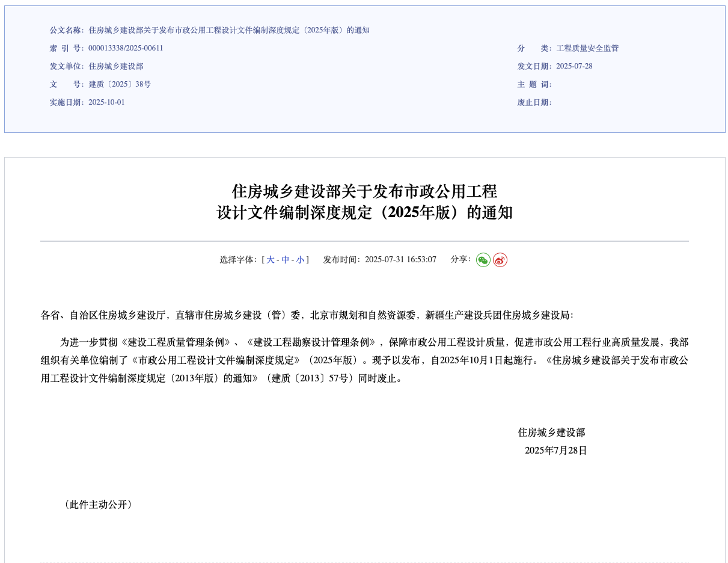Screen dimensions: 728x563
Task: Click the red Weibo share logo
Action: (x=500, y=259)
